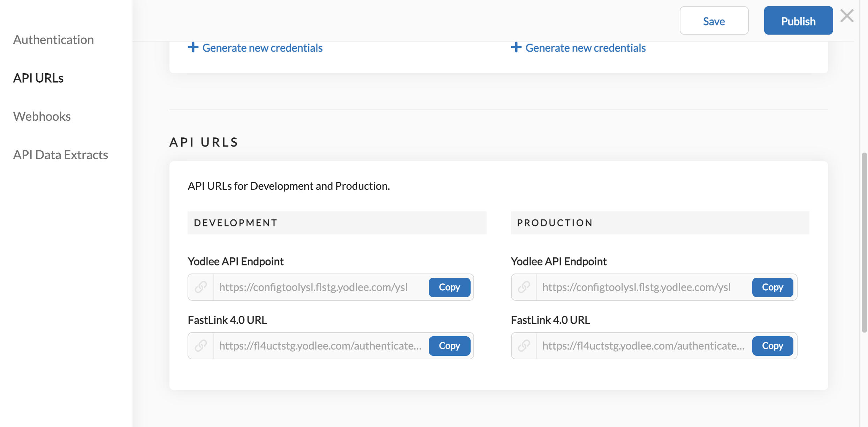Viewport: 868px width, 427px height.
Task: Open the Authentication section
Action: point(54,39)
